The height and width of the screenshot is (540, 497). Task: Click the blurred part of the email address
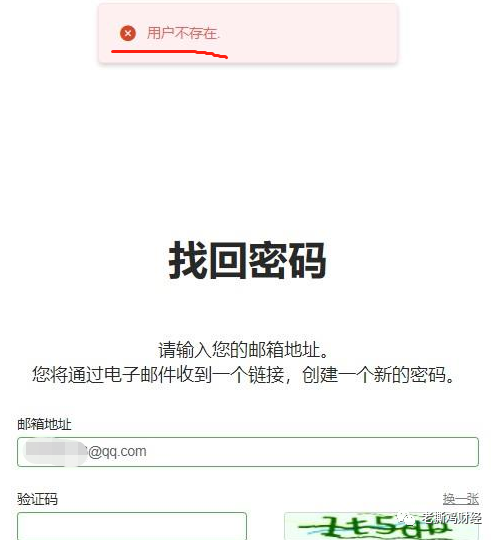(55, 452)
